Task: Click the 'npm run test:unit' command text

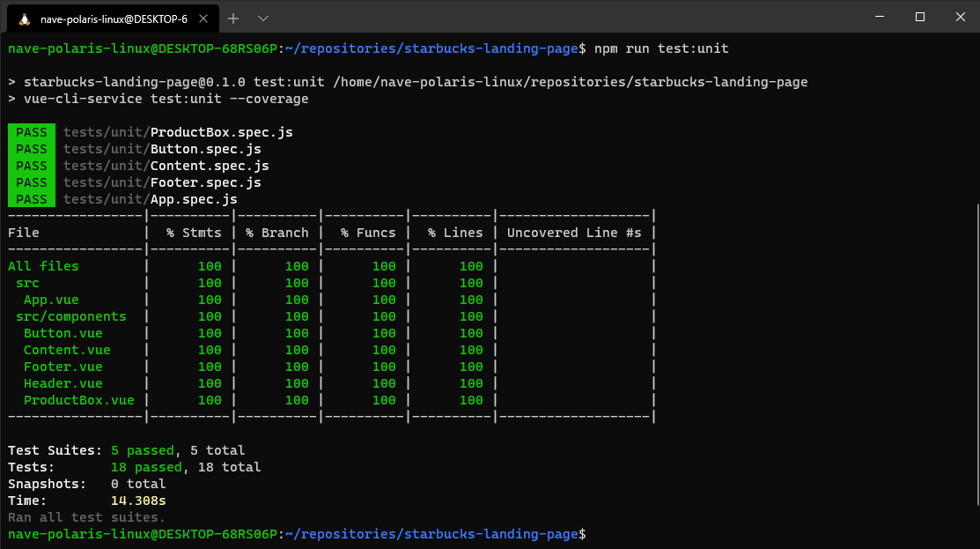Action: [x=661, y=48]
